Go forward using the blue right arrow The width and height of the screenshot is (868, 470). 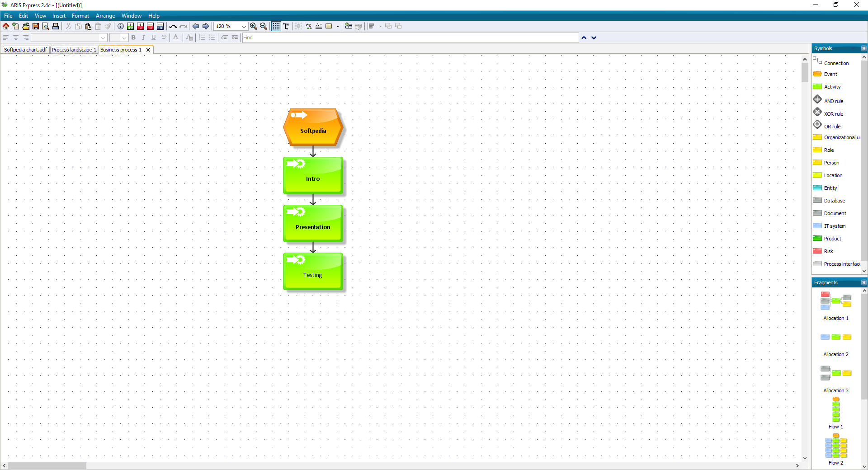(x=206, y=26)
